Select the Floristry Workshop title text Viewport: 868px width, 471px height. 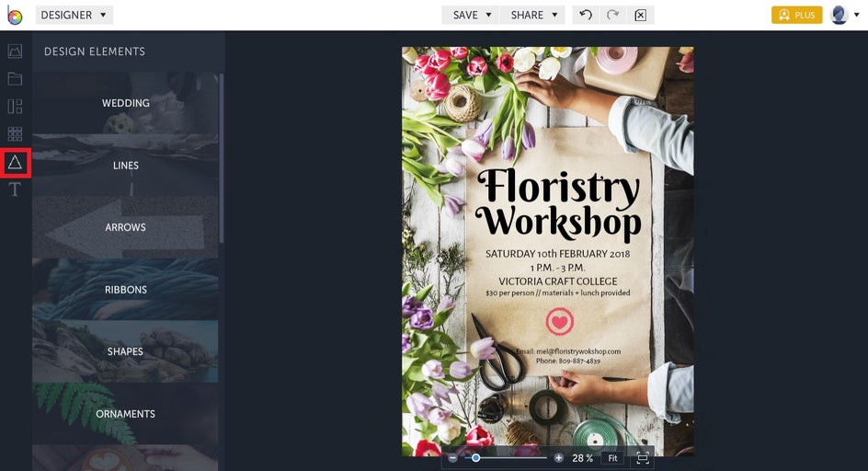coord(558,205)
